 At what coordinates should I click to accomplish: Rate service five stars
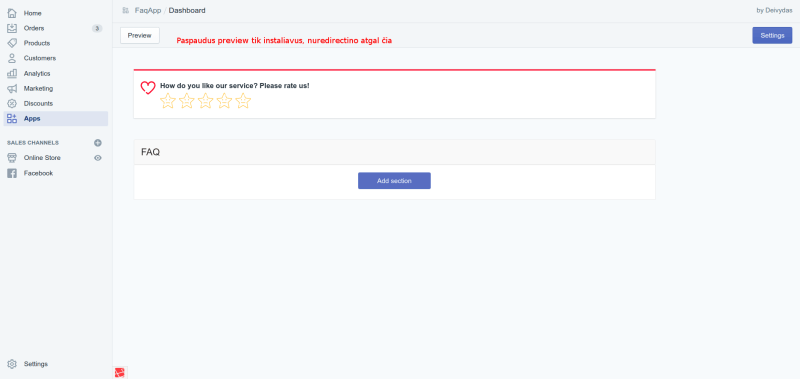click(243, 100)
